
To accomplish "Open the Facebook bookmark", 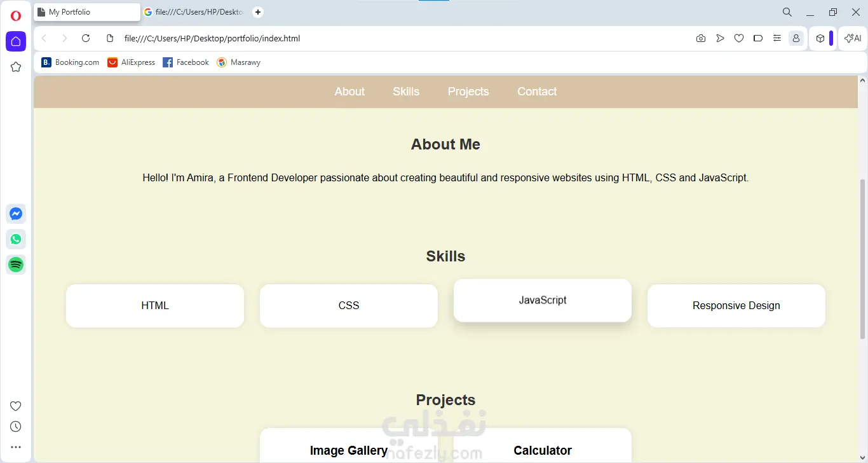I will coord(186,62).
